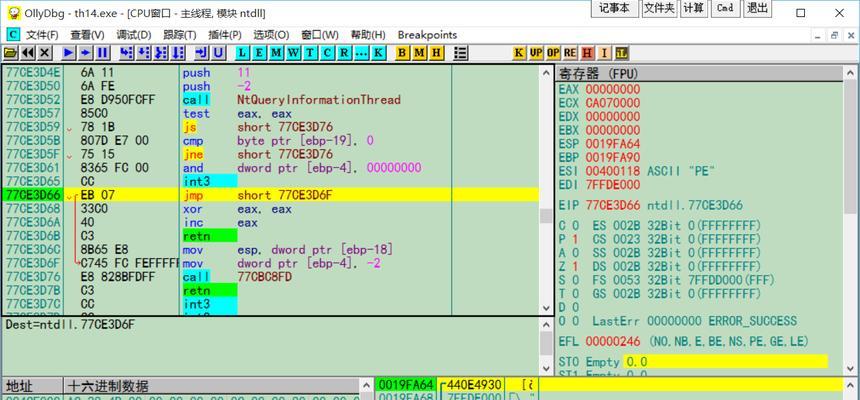The image size is (860, 400).
Task: Open Call stack with cyan K button
Action: 378,53
